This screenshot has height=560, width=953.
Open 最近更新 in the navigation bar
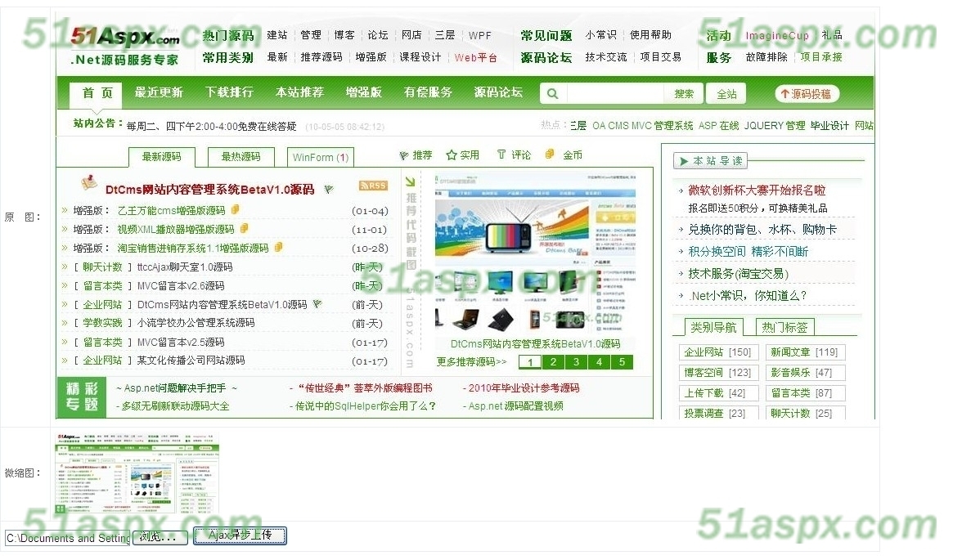point(159,92)
